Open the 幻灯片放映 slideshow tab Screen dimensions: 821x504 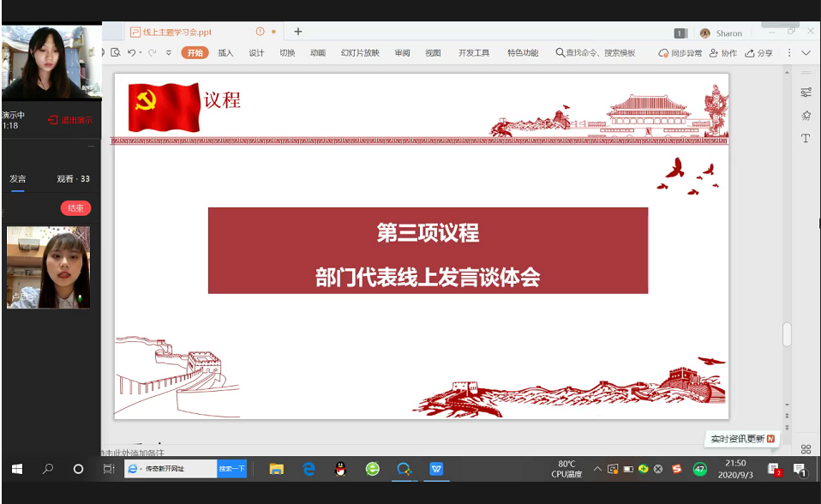(x=360, y=53)
